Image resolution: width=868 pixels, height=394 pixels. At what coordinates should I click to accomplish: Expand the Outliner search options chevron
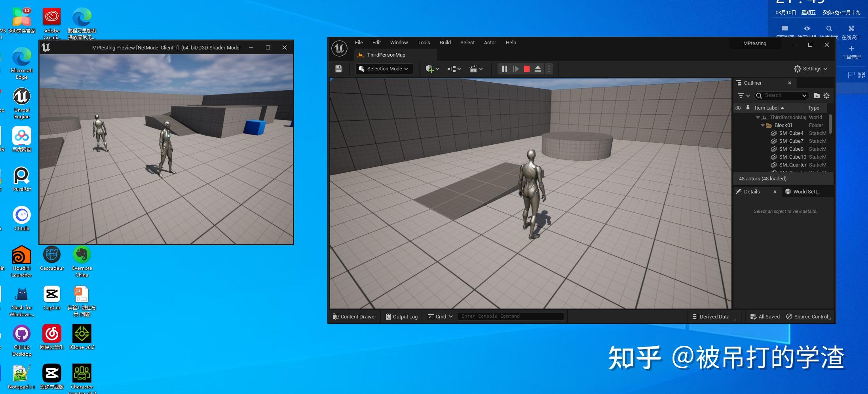coord(804,96)
